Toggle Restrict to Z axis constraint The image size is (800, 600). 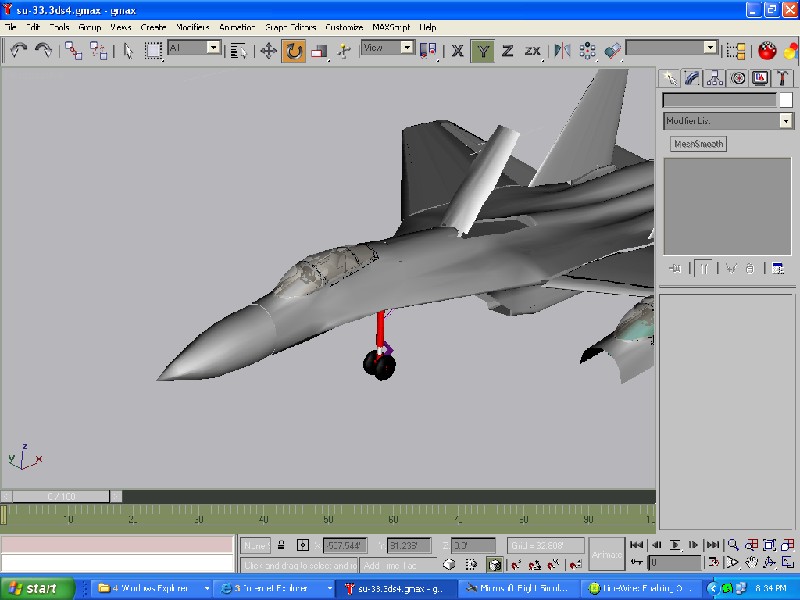508,50
